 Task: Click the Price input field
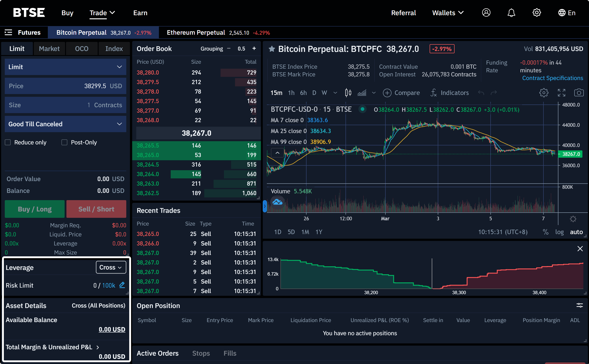(x=66, y=86)
